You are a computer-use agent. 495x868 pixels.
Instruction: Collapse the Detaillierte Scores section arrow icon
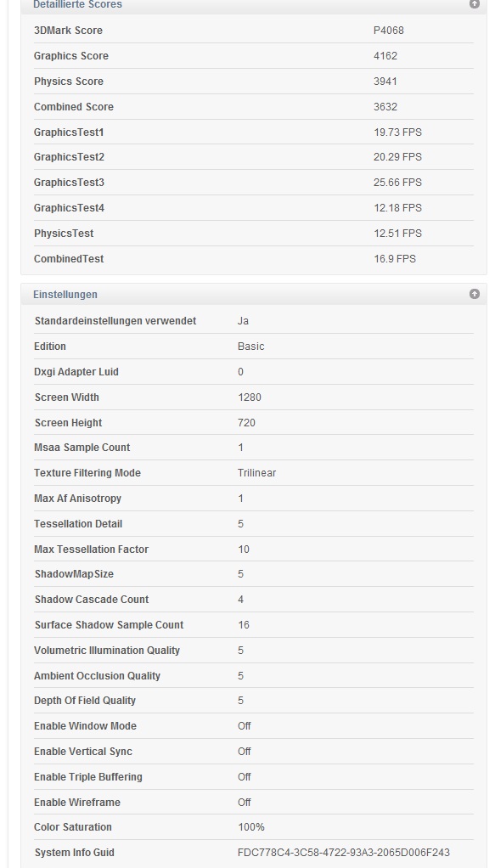pos(475,4)
